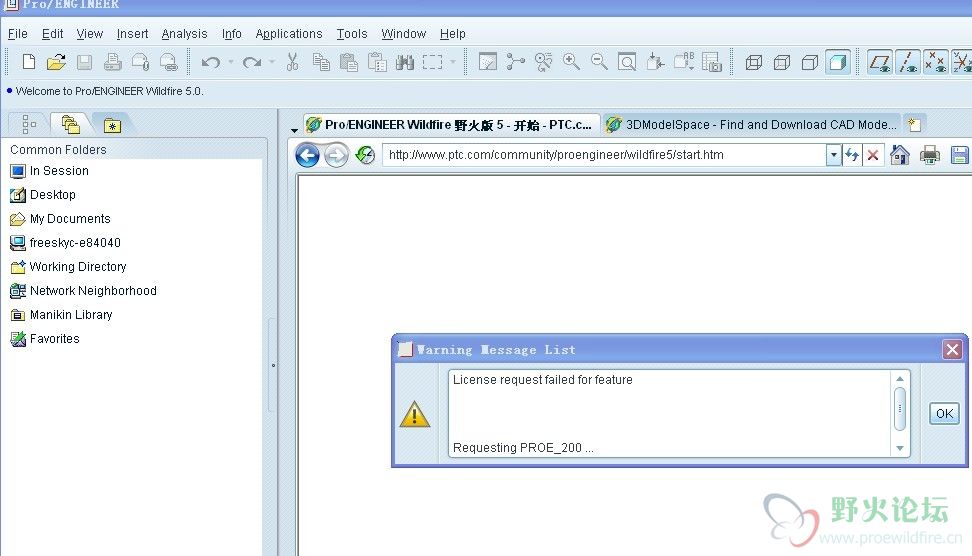Viewport: 972px width, 556px height.
Task: Open the Insert menu
Action: [132, 33]
